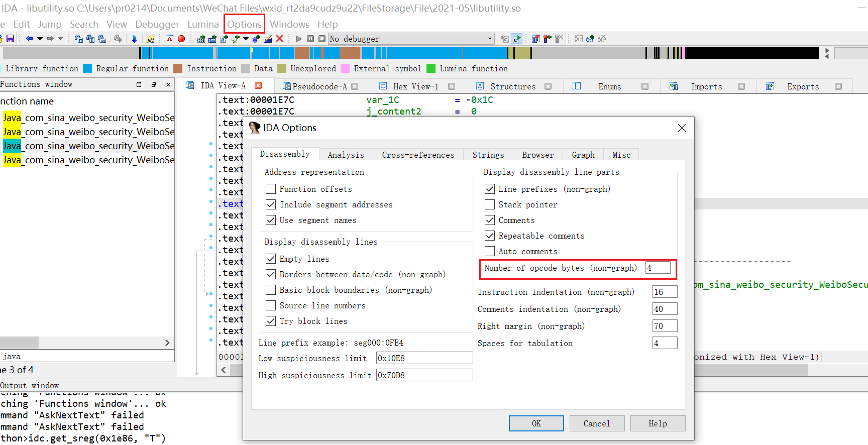Switch to the Misc options tab

tap(621, 155)
